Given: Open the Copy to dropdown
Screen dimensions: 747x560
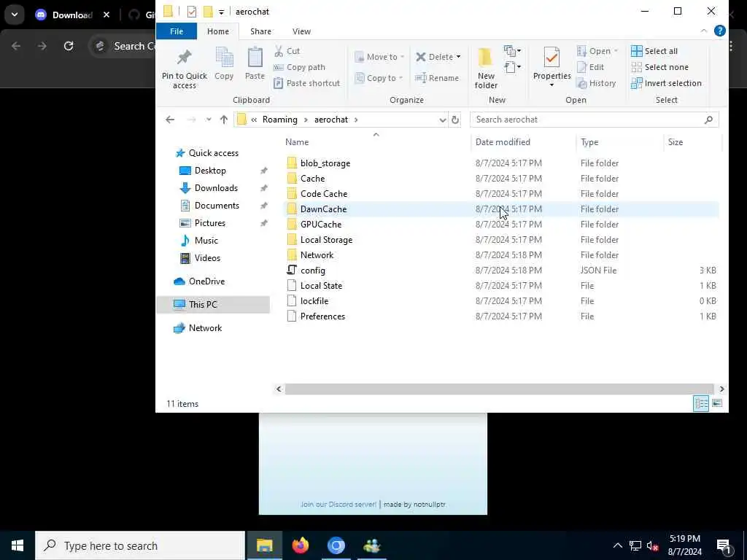Looking at the screenshot, I should tap(379, 78).
